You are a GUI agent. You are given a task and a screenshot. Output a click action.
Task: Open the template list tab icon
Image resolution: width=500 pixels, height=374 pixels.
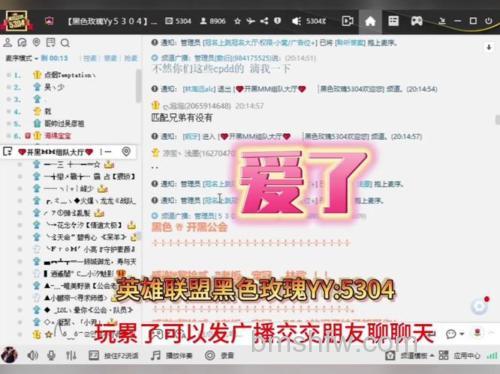[393, 21]
